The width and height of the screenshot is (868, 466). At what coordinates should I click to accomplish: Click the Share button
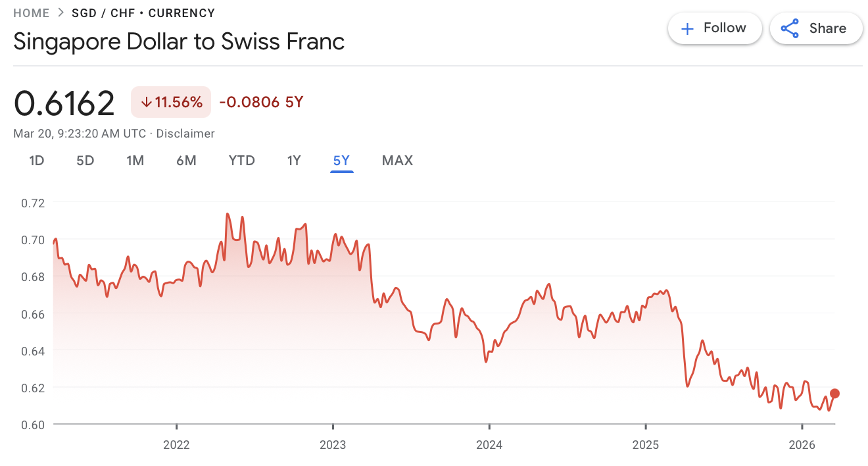(816, 28)
